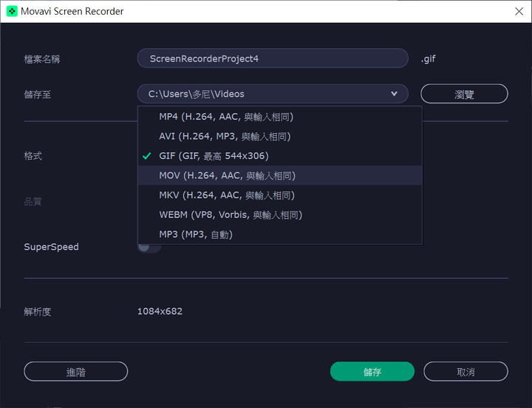Click the 品質 quality label
Viewport: 532px width, 408px height.
33,202
